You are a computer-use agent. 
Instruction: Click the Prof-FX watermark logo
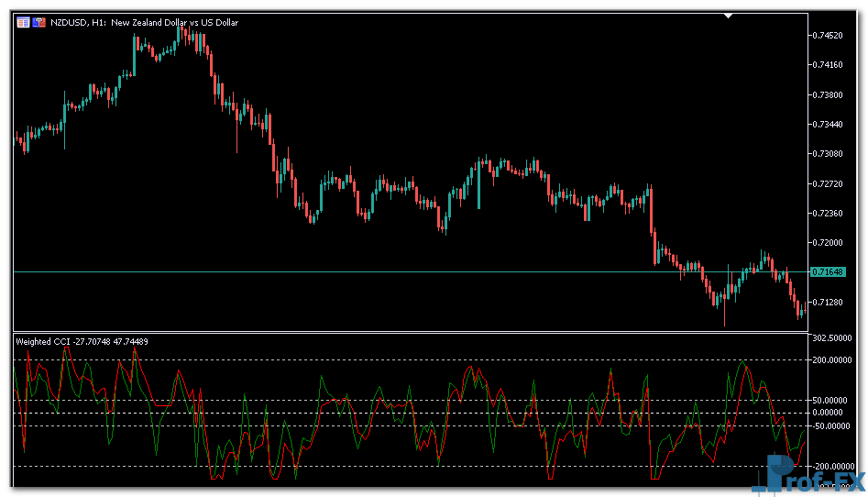811,476
